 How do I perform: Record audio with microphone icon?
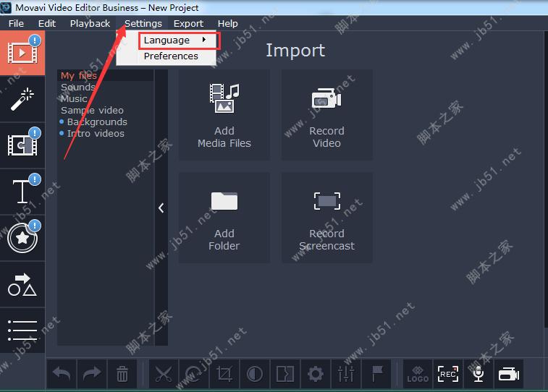pos(479,374)
